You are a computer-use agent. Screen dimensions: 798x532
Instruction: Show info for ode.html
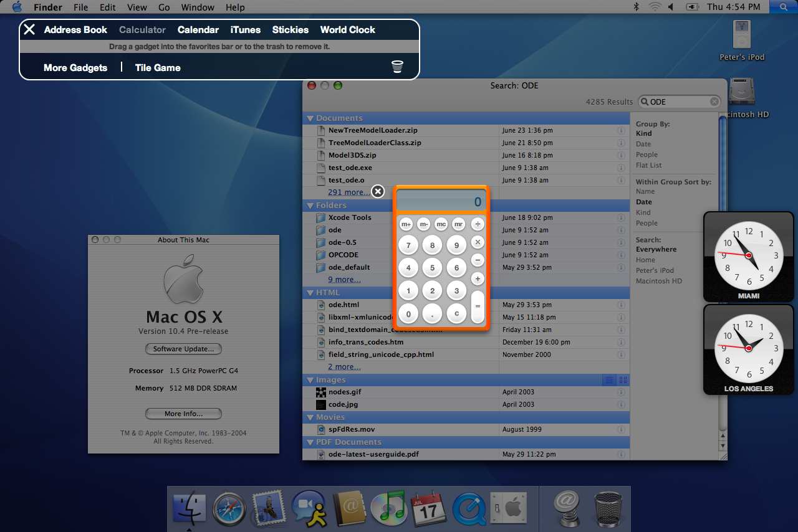[x=621, y=305]
